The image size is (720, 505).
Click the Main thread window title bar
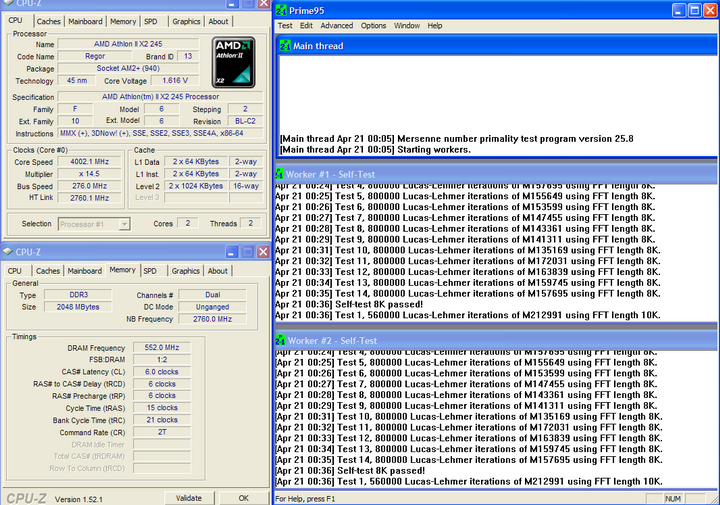pos(497,46)
